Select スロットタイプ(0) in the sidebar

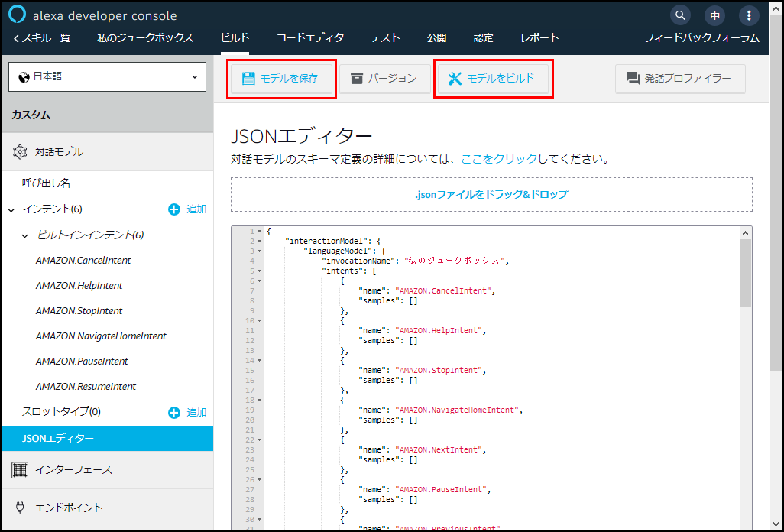[x=61, y=412]
